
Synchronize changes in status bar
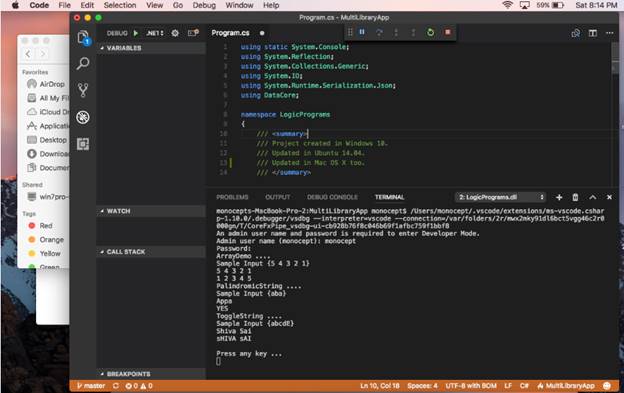116,386
